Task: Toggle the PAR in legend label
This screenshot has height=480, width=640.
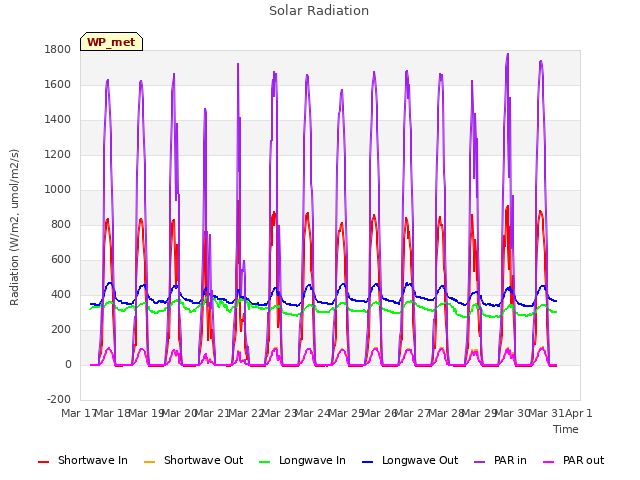Action: click(x=510, y=460)
